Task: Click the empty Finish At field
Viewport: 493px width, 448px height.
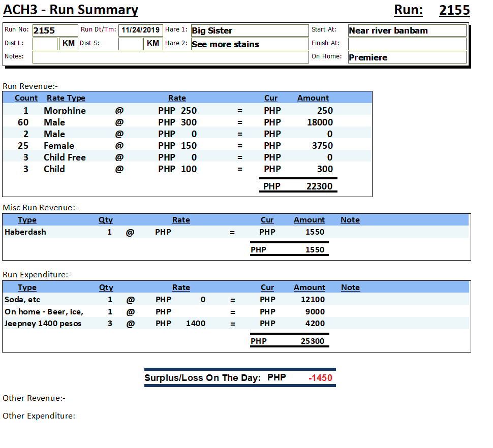Action: pos(407,44)
